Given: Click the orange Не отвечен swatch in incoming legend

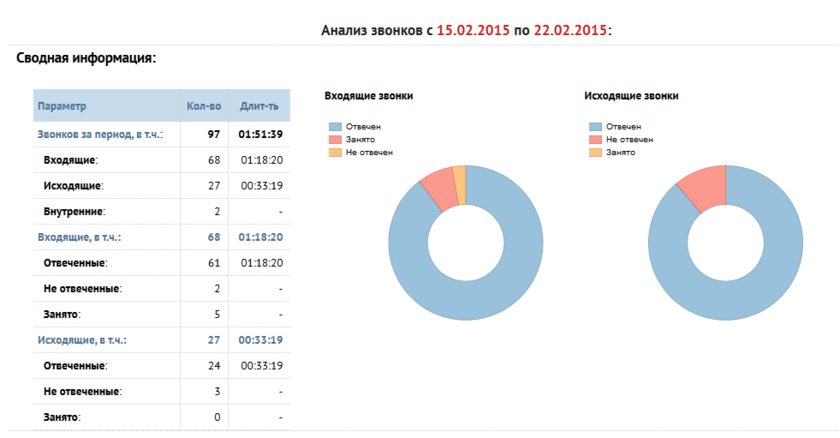Looking at the screenshot, I should tap(335, 152).
